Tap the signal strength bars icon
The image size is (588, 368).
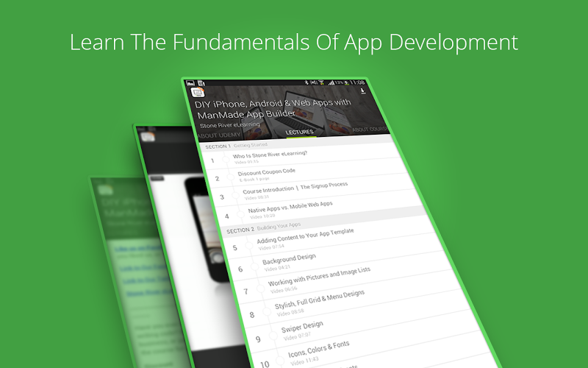click(x=331, y=82)
